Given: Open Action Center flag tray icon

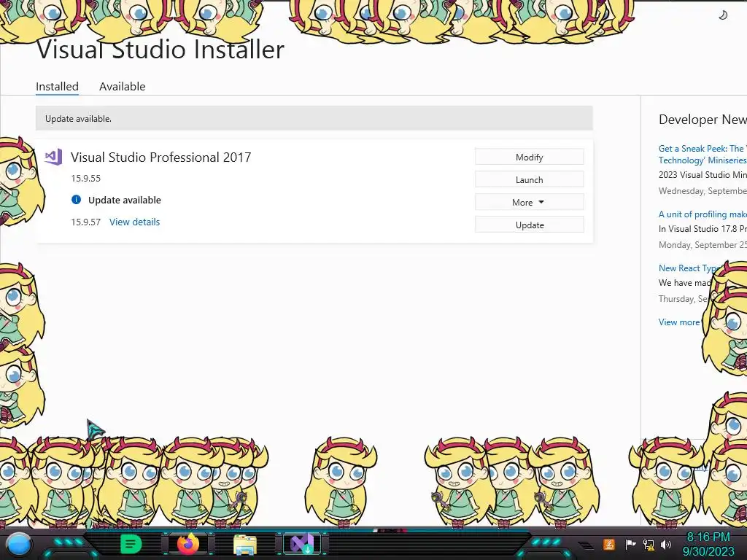Looking at the screenshot, I should coord(630,544).
